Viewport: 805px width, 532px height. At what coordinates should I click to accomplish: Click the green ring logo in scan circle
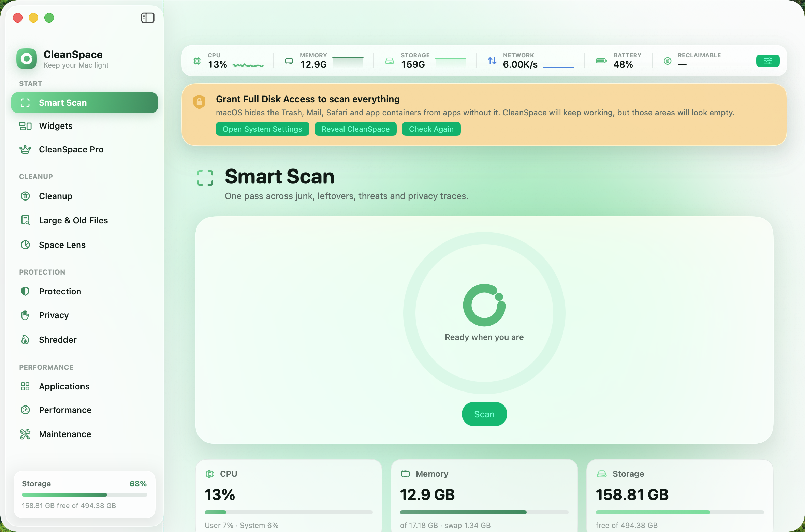coord(484,305)
